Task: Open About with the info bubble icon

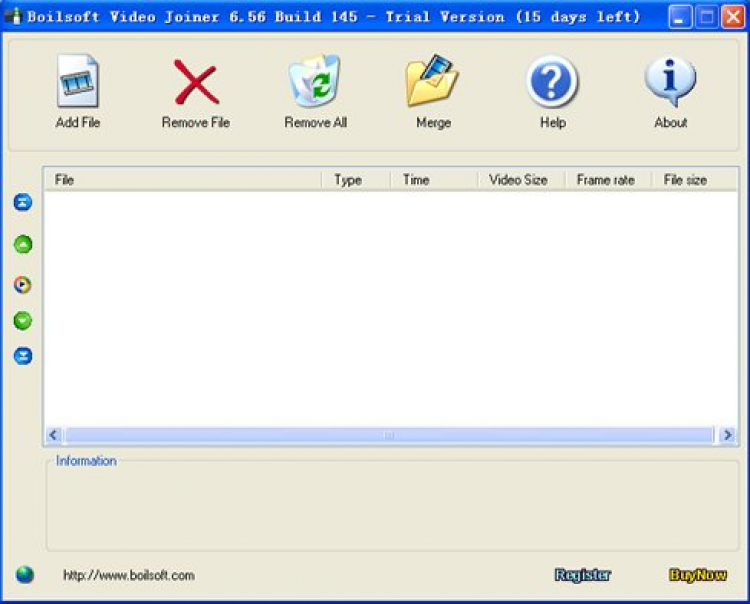Action: 671,80
